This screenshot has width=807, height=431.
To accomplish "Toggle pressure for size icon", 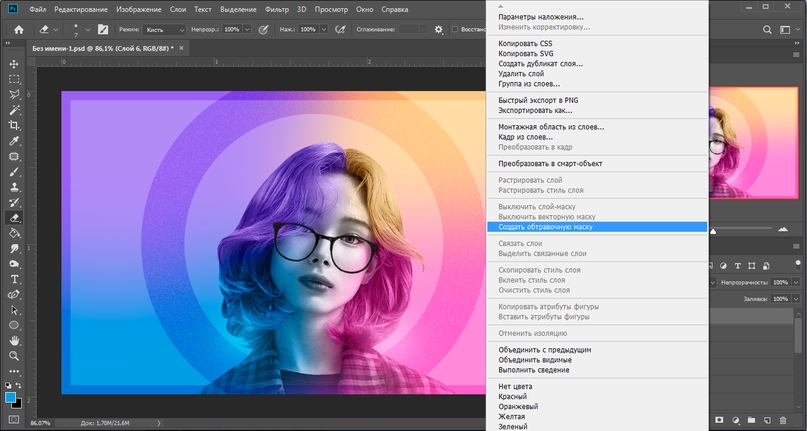I will (340, 29).
